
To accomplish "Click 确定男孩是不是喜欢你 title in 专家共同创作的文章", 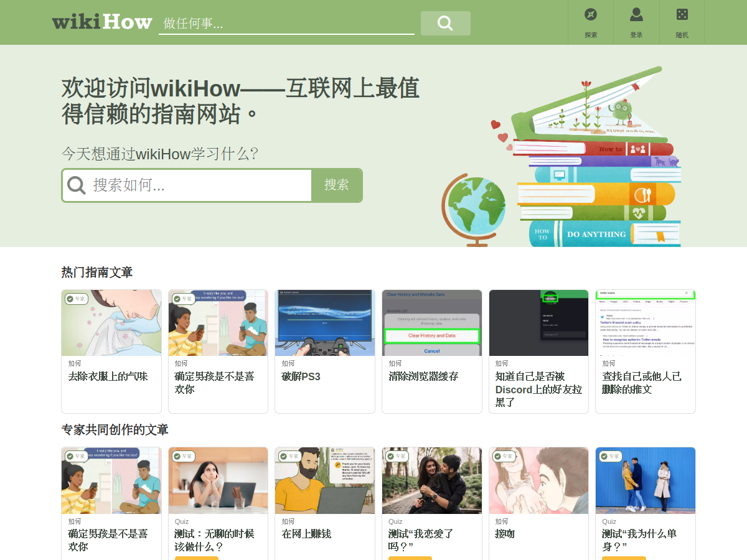I will 108,540.
